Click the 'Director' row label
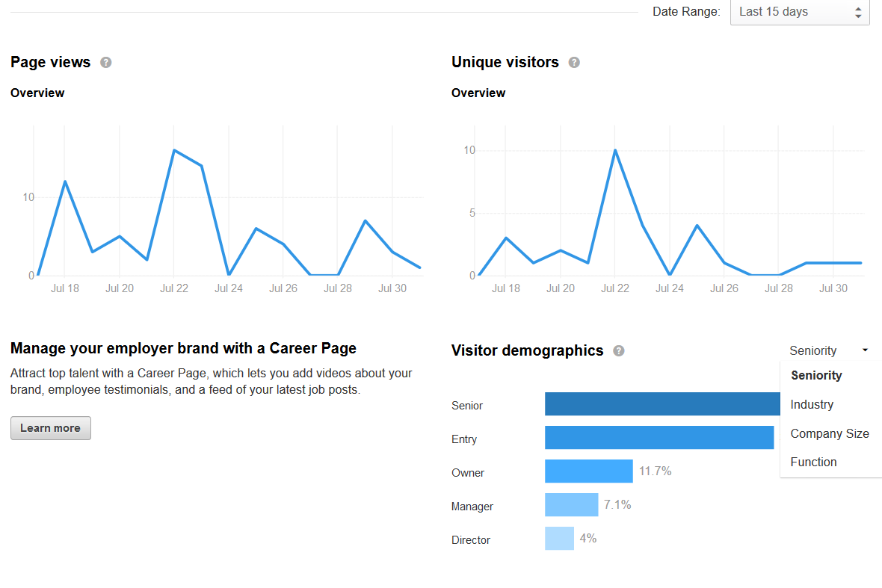The width and height of the screenshot is (882, 588). (471, 540)
